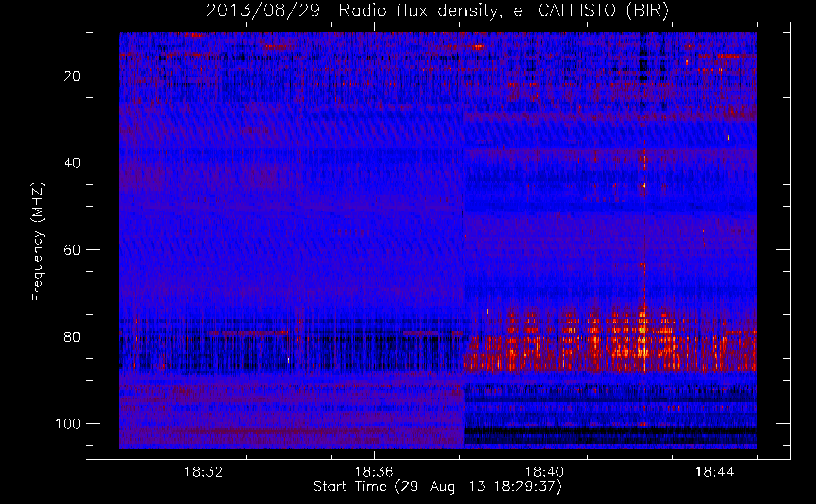Click the time tick label '18:36'
The height and width of the screenshot is (504, 816).
(x=374, y=472)
